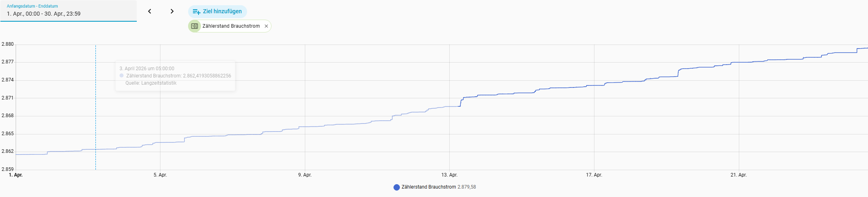Select the Zählerstand Brauchstrom chip label
This screenshot has height=197, width=868.
pyautogui.click(x=231, y=26)
